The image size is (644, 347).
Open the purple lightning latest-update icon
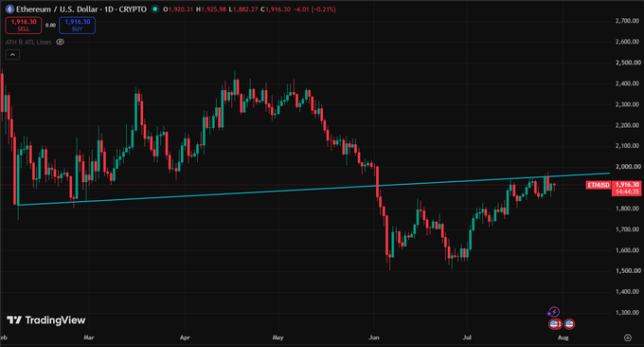554,312
